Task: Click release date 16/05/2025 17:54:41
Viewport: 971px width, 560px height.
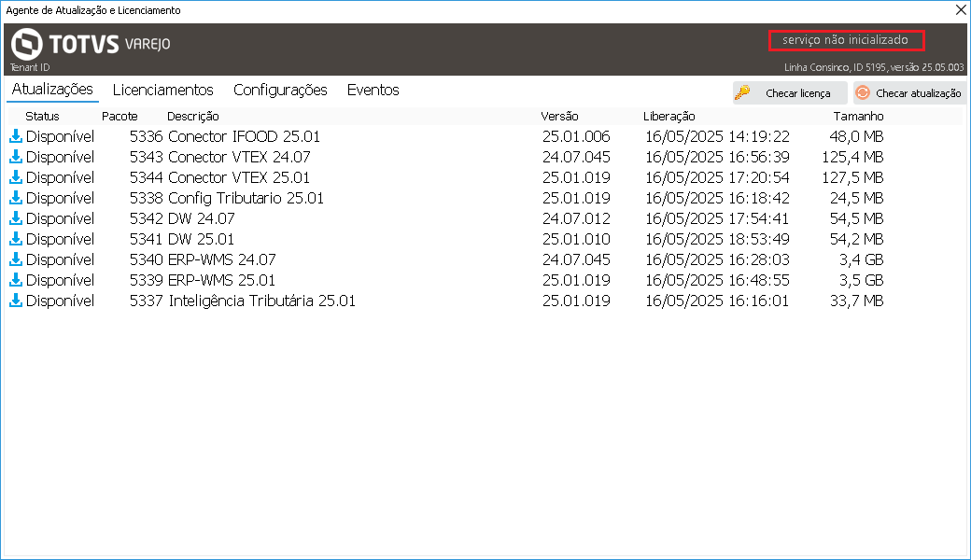Action: (x=717, y=217)
